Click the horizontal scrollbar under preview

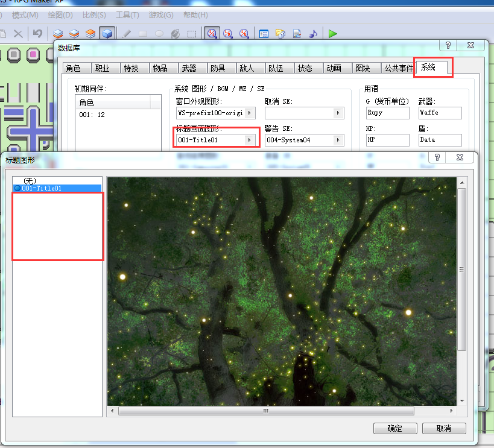tap(266, 411)
